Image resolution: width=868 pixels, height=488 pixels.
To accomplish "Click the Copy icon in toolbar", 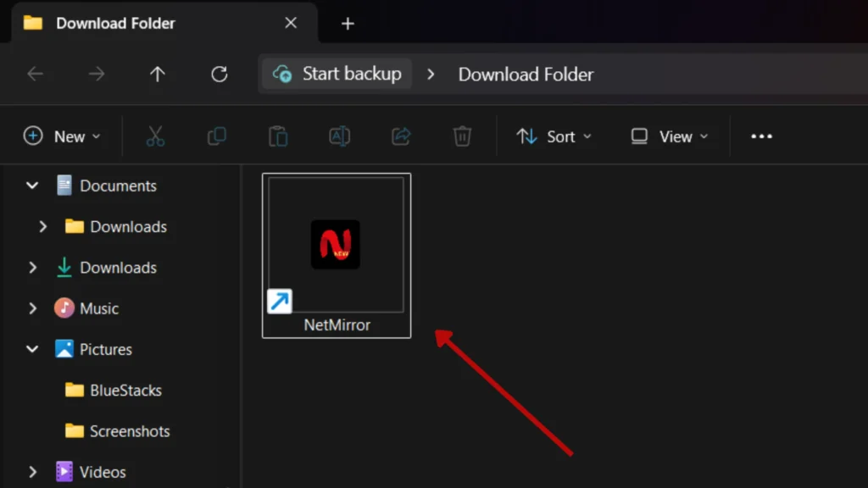I will pyautogui.click(x=217, y=136).
